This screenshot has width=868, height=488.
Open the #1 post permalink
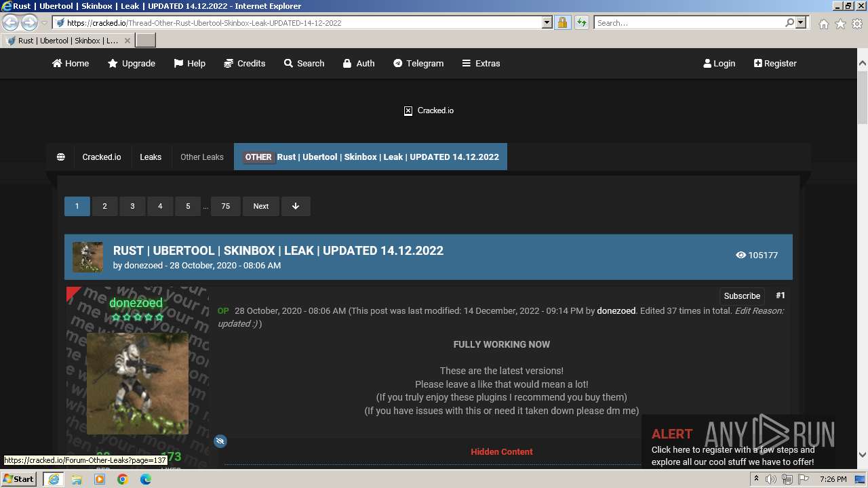pyautogui.click(x=781, y=296)
